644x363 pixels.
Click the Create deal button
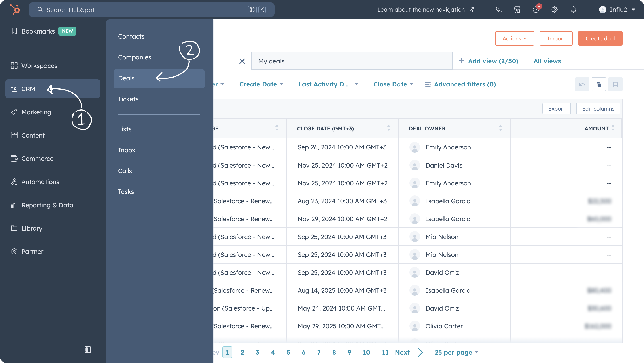coord(600,38)
